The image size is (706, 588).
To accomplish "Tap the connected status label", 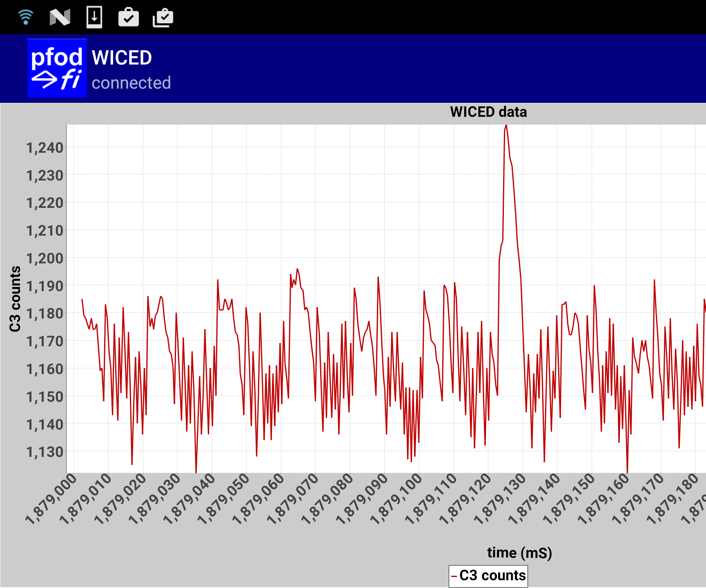I will [131, 83].
